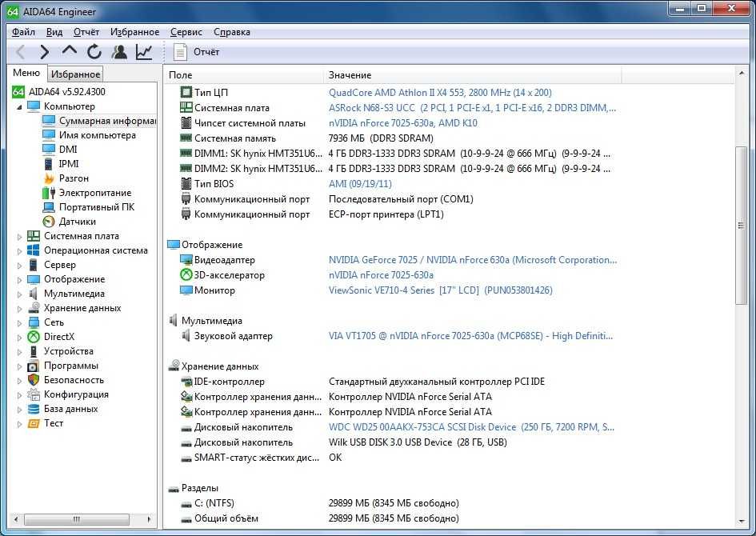
Task: Click the Разгон flame icon
Action: pos(49,178)
